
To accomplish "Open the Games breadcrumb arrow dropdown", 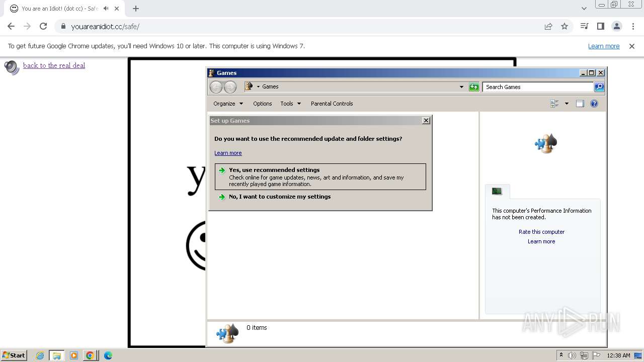I will point(258,86).
